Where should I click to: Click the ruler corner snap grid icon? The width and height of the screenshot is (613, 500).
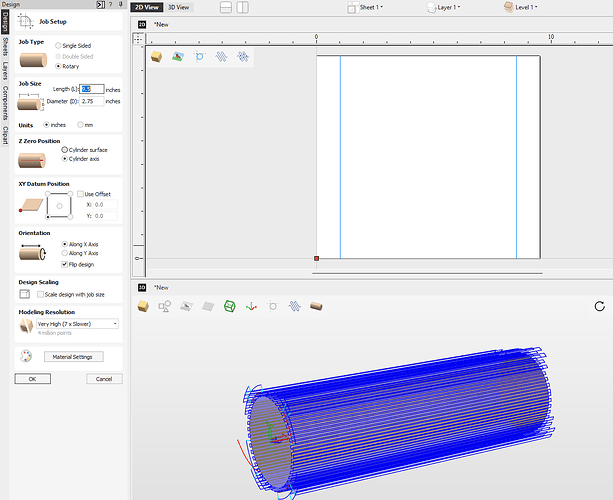[138, 38]
